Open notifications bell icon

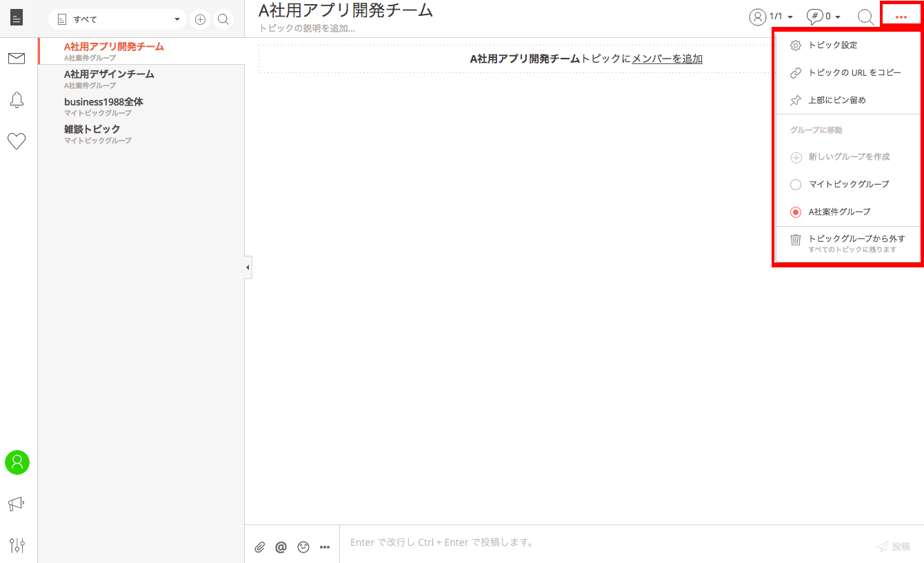[x=17, y=100]
